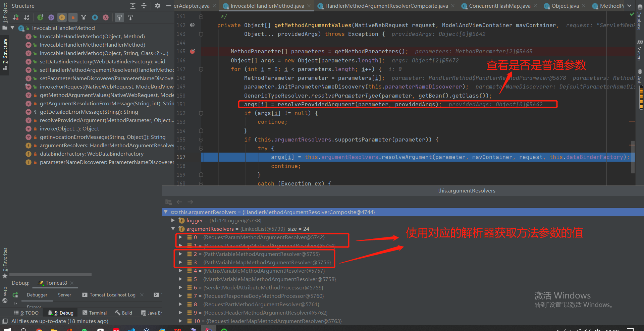
Task: Collapse the argumentResolvers LinkedList node
Action: (x=173, y=229)
